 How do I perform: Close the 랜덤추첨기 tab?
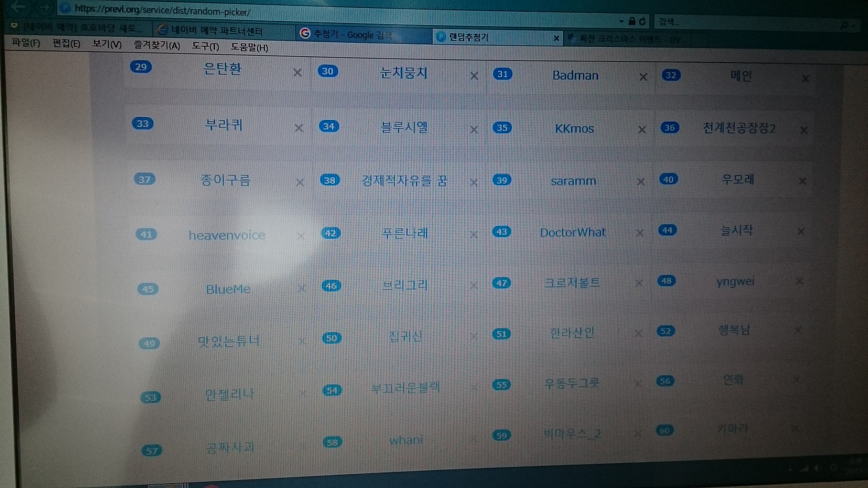[557, 39]
